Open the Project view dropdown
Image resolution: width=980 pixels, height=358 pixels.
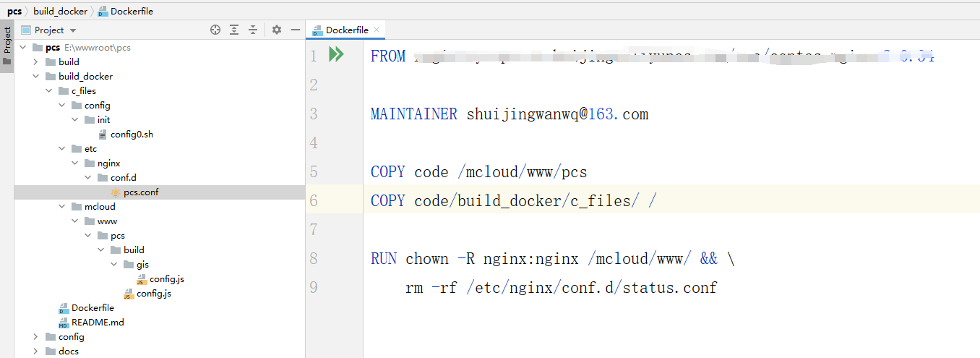(49, 30)
